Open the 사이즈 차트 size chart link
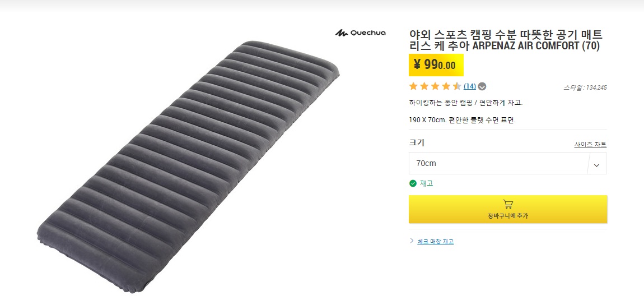The image size is (644, 300). tap(590, 145)
